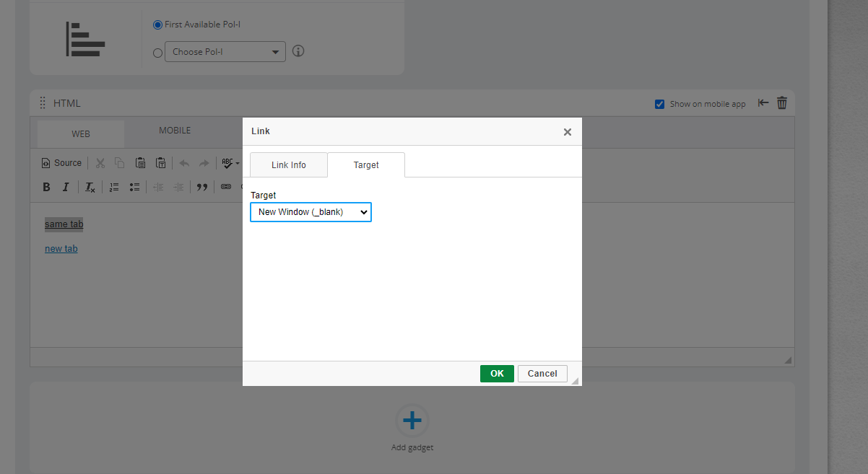Switch to the MOBILE tab

(175, 131)
